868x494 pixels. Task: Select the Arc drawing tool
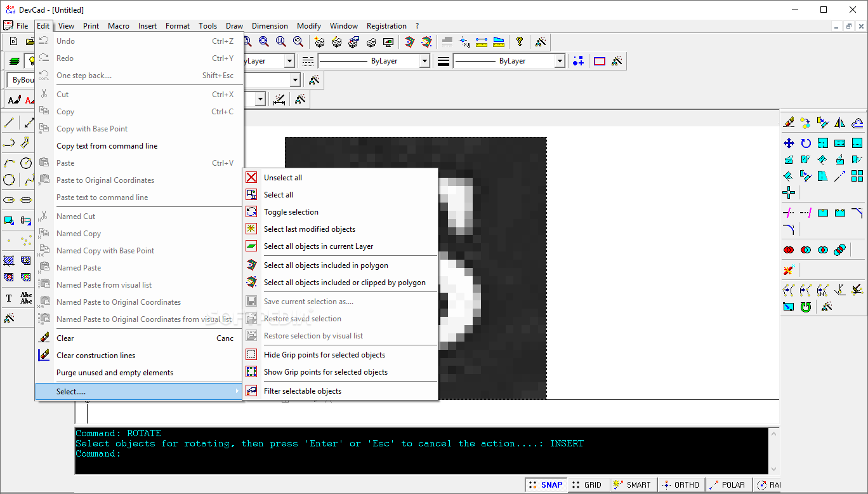click(9, 163)
